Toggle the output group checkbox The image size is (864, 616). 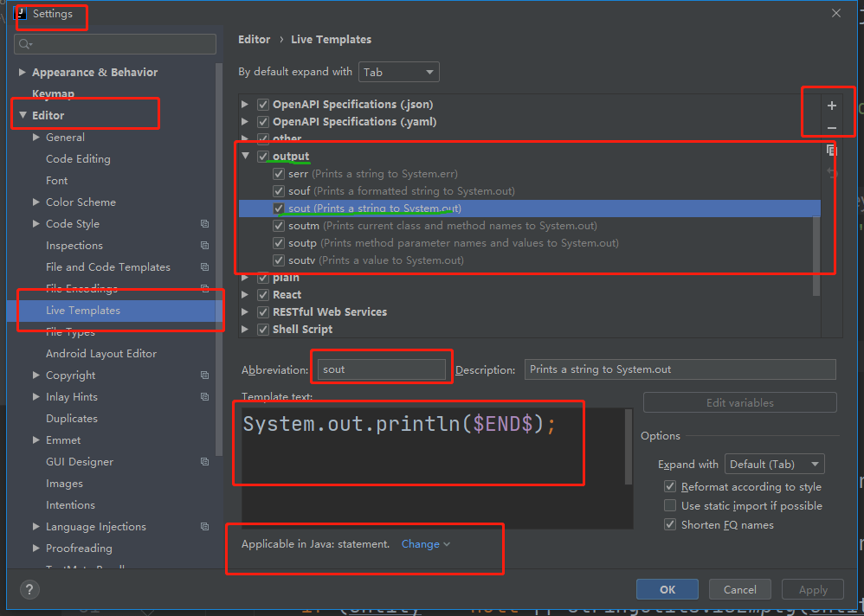pos(263,157)
